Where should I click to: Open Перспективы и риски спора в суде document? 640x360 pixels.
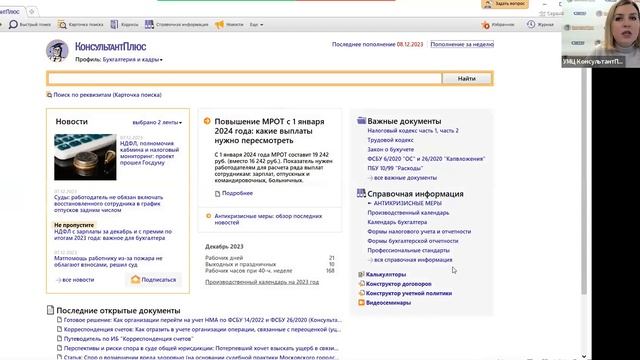pos(201,348)
